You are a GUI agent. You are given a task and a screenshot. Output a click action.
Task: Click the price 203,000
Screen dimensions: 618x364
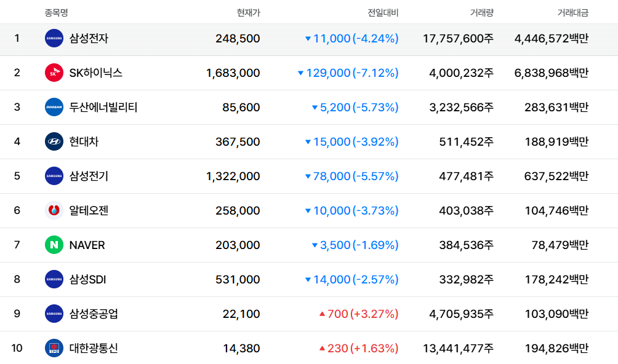(x=238, y=245)
